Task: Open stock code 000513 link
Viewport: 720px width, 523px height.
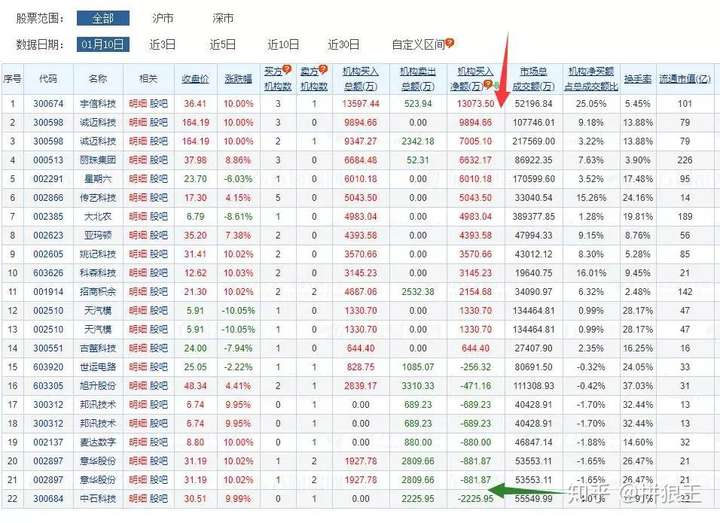Action: pos(48,160)
